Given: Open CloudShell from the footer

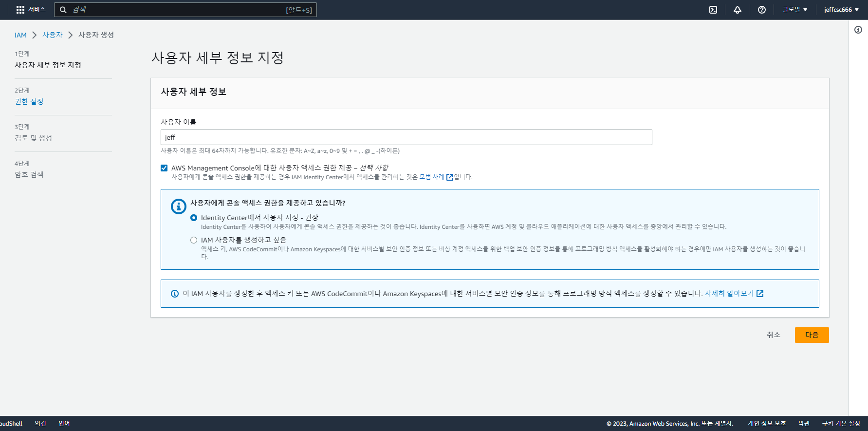Looking at the screenshot, I should [11, 424].
